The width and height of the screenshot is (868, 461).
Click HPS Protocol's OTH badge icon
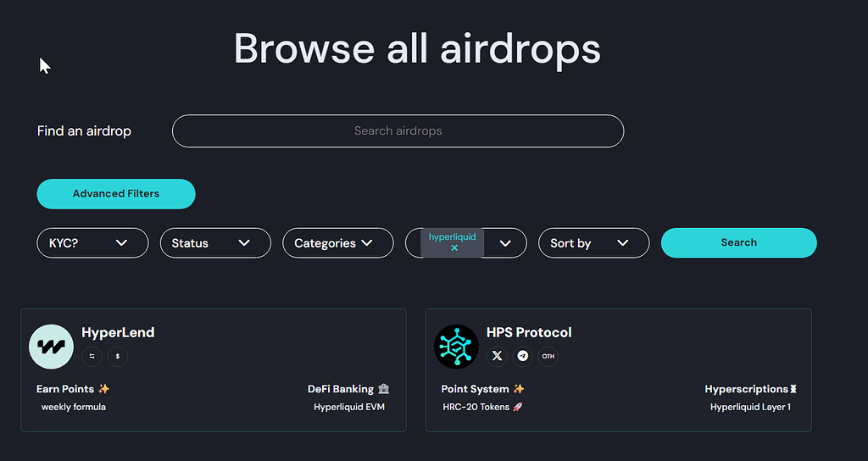(x=548, y=357)
